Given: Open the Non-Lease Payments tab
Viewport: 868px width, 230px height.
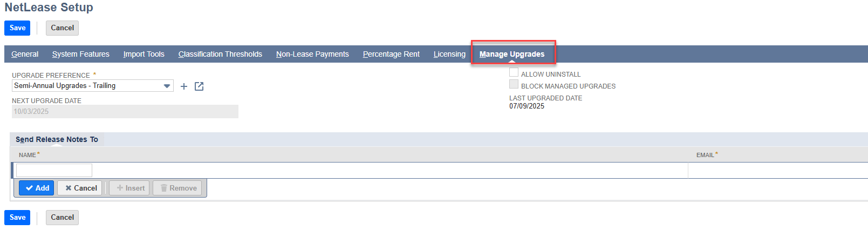Looking at the screenshot, I should pos(312,54).
